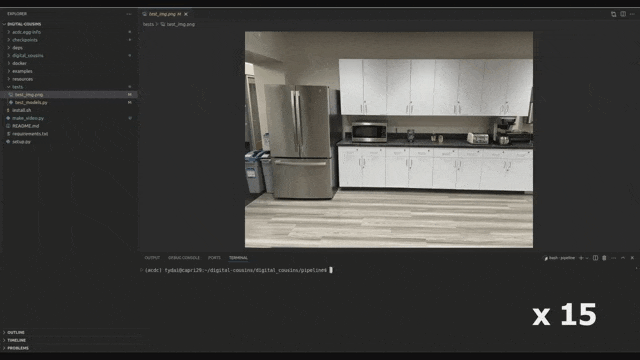Close the terminal panel

click(x=632, y=258)
